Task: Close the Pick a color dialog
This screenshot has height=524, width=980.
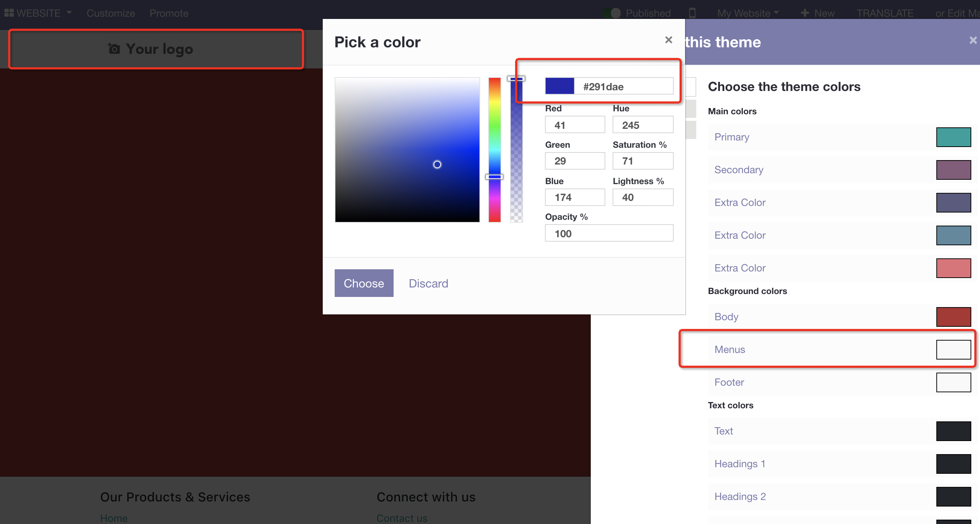Action: [668, 40]
